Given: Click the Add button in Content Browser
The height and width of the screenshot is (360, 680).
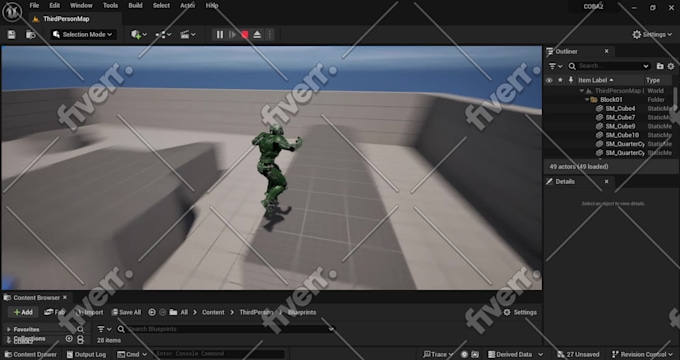Looking at the screenshot, I should (23, 312).
